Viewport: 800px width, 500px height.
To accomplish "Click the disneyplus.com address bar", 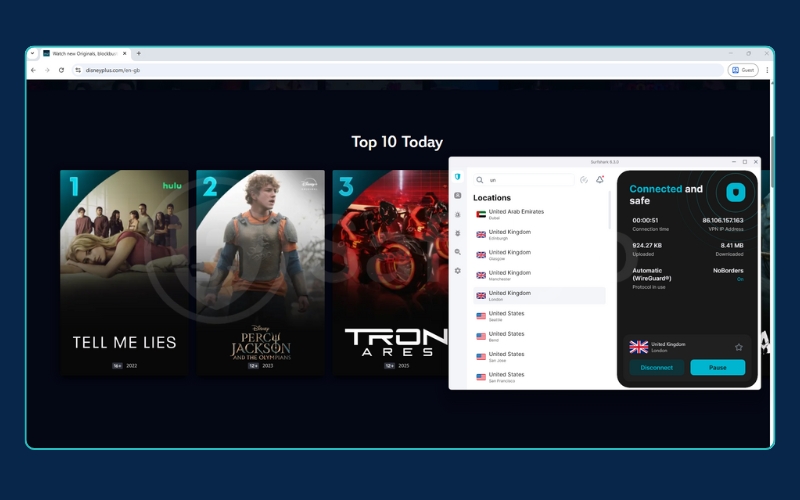I will tap(398, 70).
